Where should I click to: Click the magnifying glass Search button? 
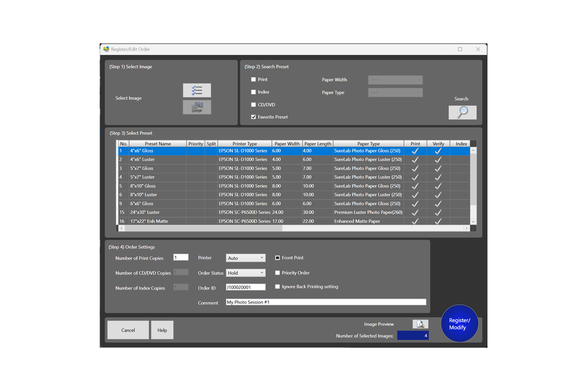coord(462,112)
